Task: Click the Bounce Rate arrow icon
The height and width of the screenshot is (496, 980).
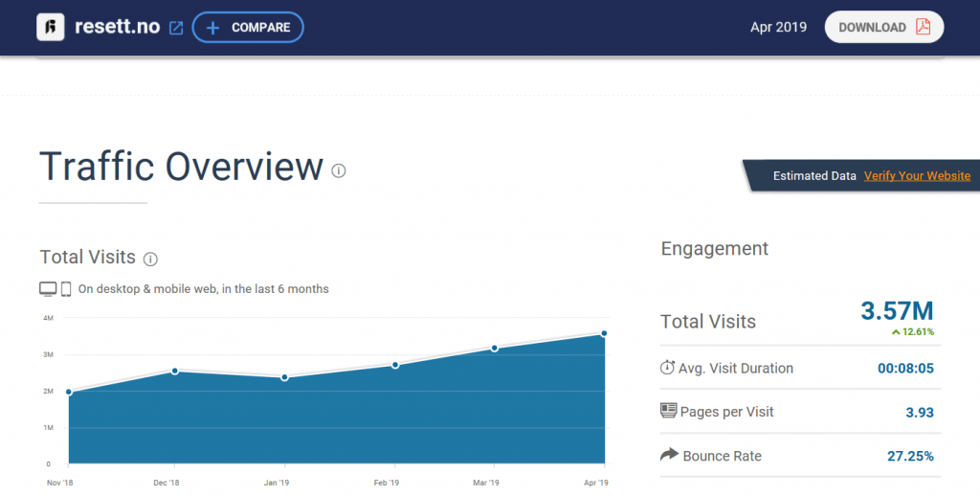Action: coord(668,455)
